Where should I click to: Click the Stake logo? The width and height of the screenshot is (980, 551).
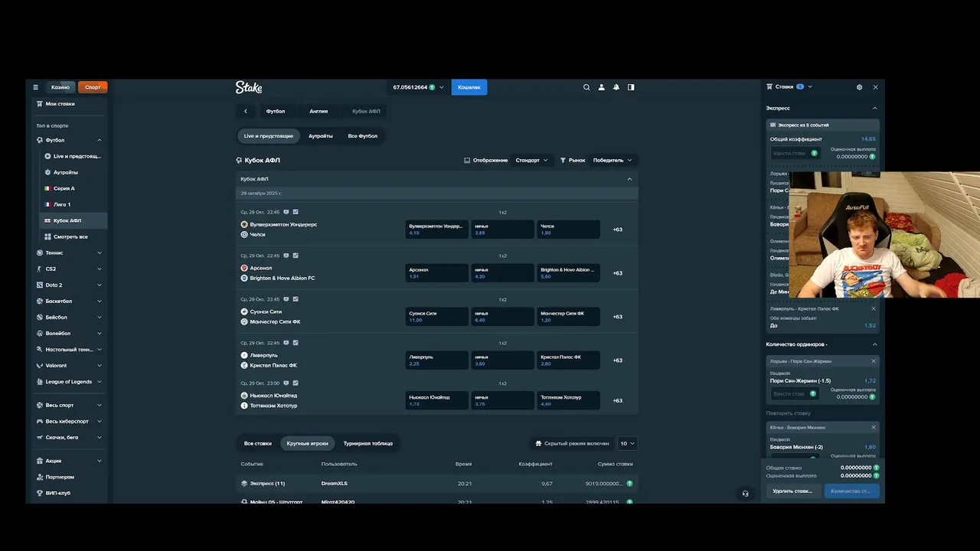[249, 87]
